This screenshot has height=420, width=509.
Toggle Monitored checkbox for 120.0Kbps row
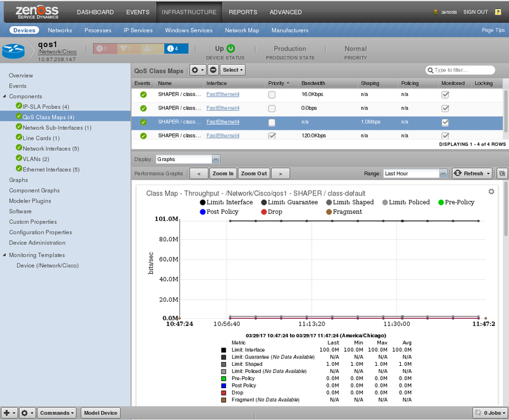445,136
